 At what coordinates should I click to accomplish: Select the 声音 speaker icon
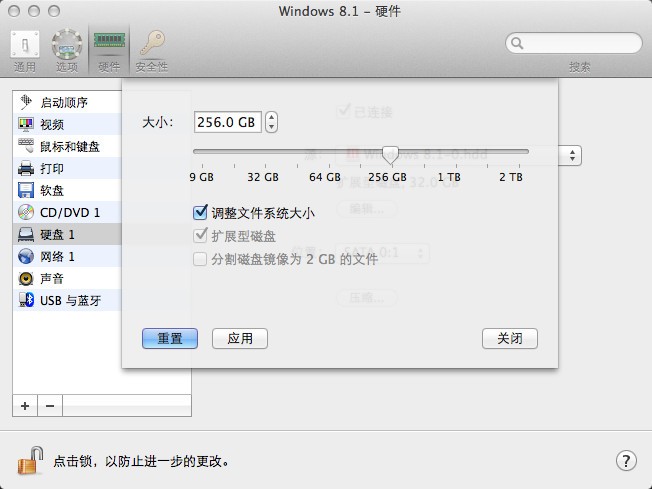[x=26, y=278]
